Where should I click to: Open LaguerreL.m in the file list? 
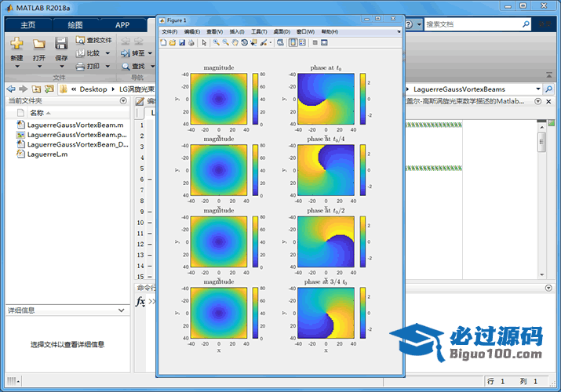tap(47, 154)
